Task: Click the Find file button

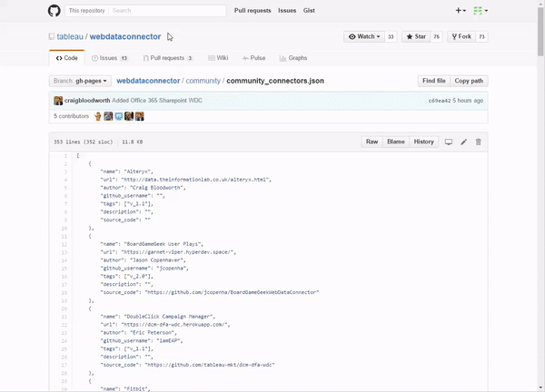Action: click(434, 81)
